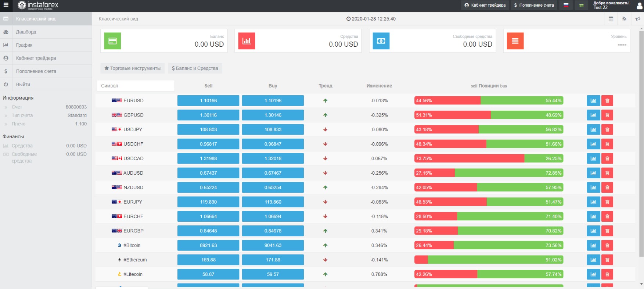Click #Litecoin Sell price 58.87
The image size is (644, 289).
208,274
